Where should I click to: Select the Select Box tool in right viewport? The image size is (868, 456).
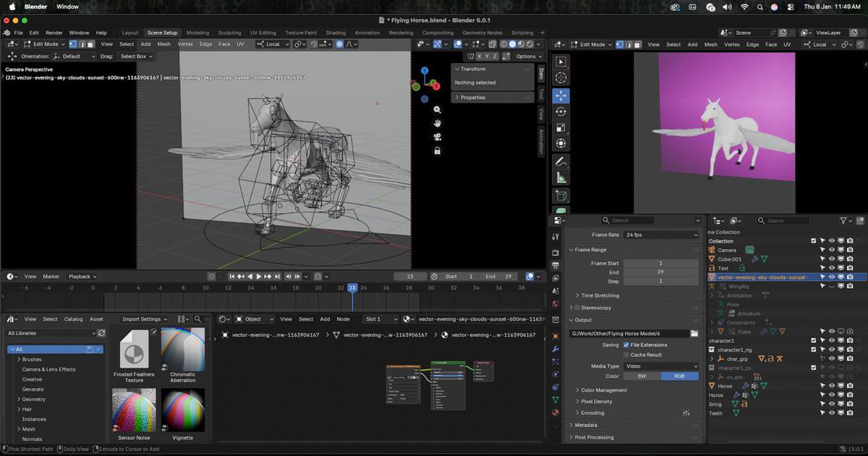561,62
